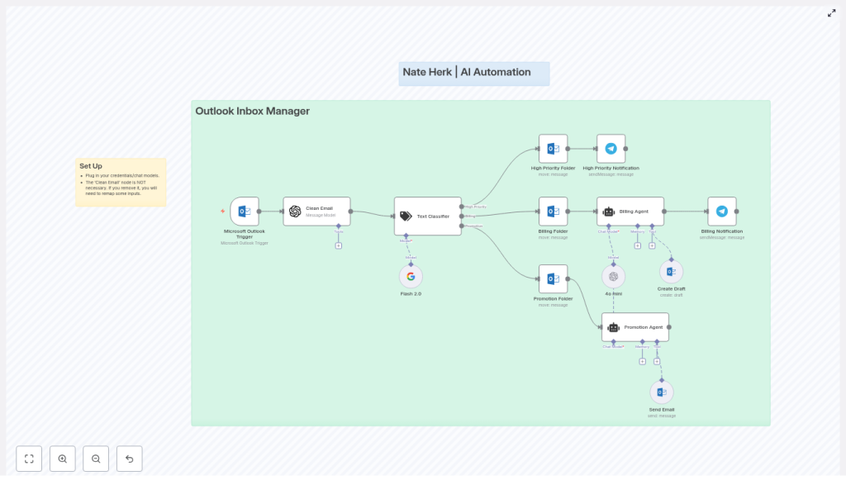Viewport: 846px width, 504px height.
Task: Click the High Priority Notification Telegram node
Action: click(x=611, y=149)
